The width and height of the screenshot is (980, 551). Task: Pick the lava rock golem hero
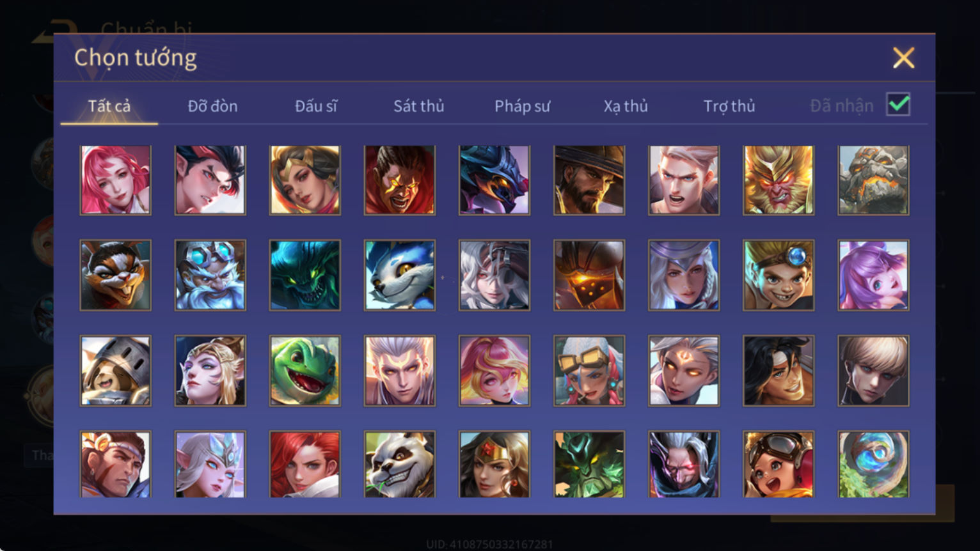point(873,180)
